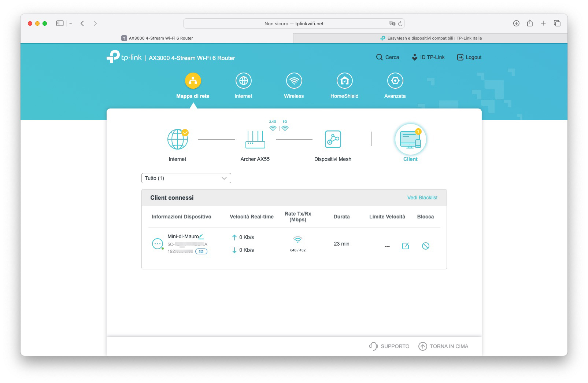The width and height of the screenshot is (588, 383).
Task: Click the 648 / 432 rate value
Action: click(298, 250)
